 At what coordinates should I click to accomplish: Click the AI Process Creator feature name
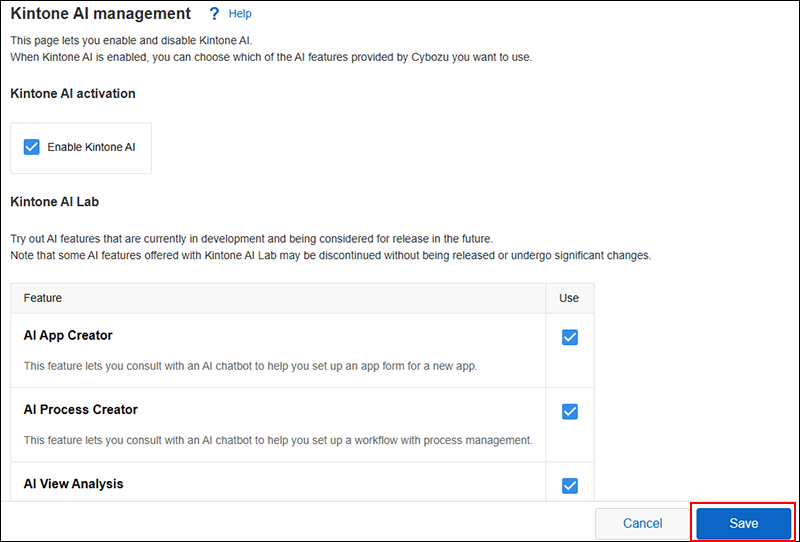point(81,410)
